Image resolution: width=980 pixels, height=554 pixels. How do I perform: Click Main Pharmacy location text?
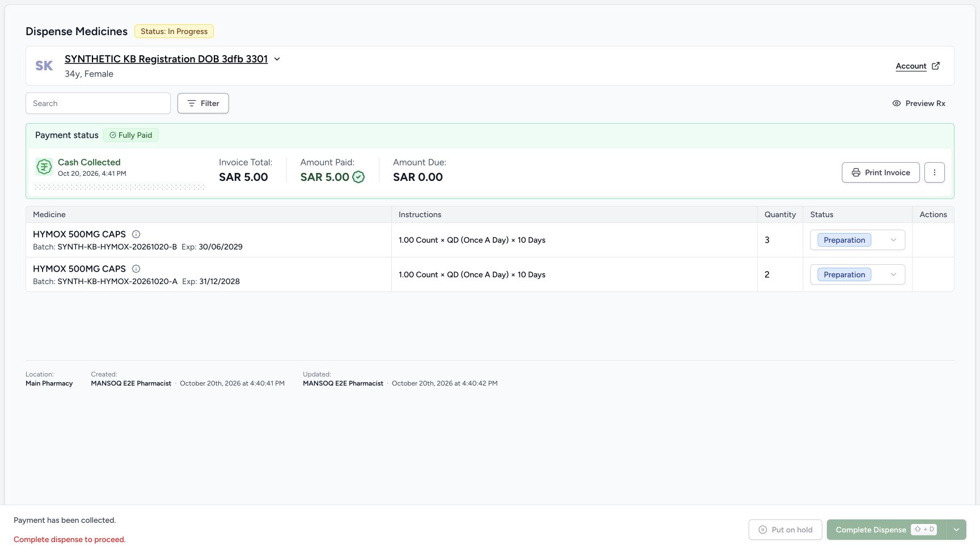tap(49, 383)
